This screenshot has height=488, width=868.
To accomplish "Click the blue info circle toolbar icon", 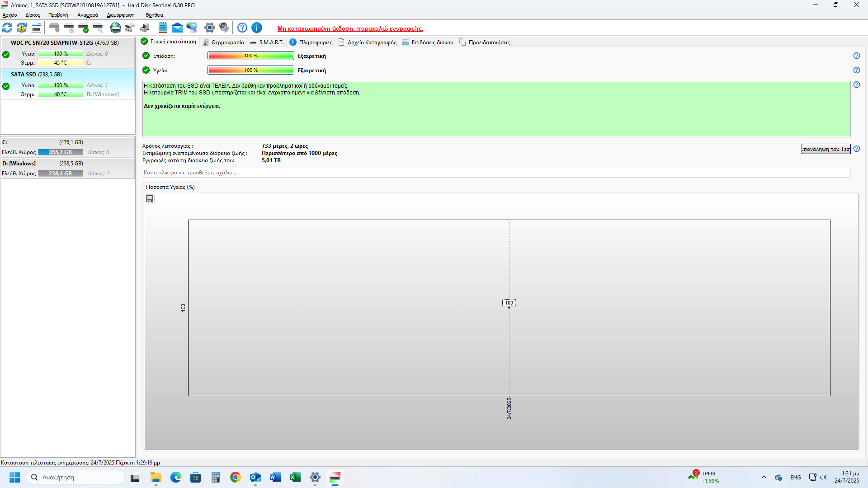I will [257, 28].
